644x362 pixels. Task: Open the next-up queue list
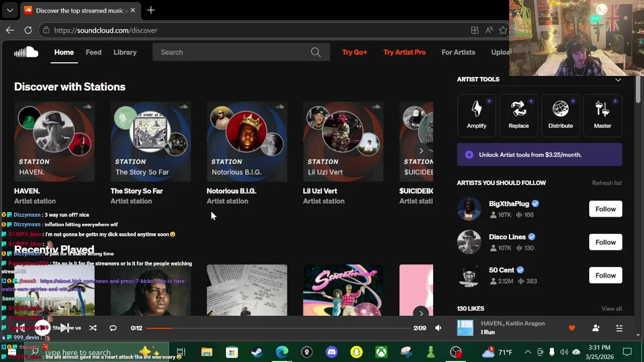tap(619, 328)
